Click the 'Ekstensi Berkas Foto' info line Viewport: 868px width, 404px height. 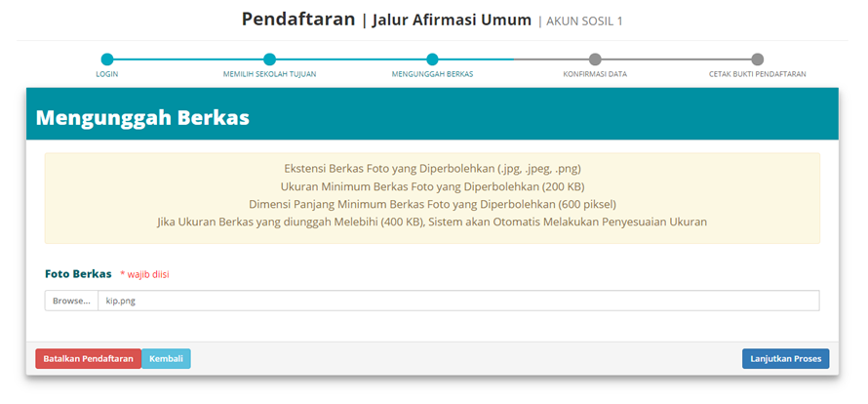click(x=432, y=168)
